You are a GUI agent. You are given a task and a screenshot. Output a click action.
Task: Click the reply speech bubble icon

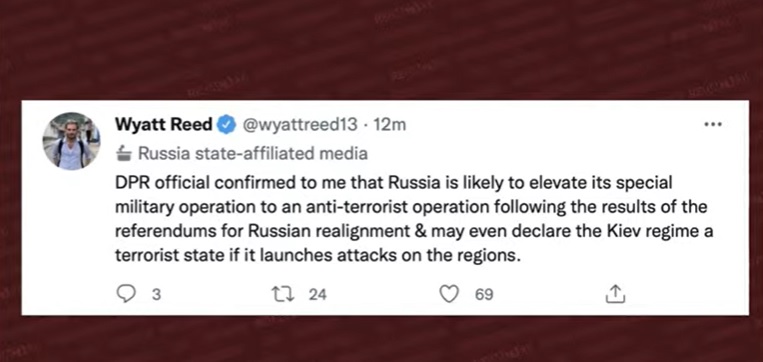pyautogui.click(x=127, y=294)
